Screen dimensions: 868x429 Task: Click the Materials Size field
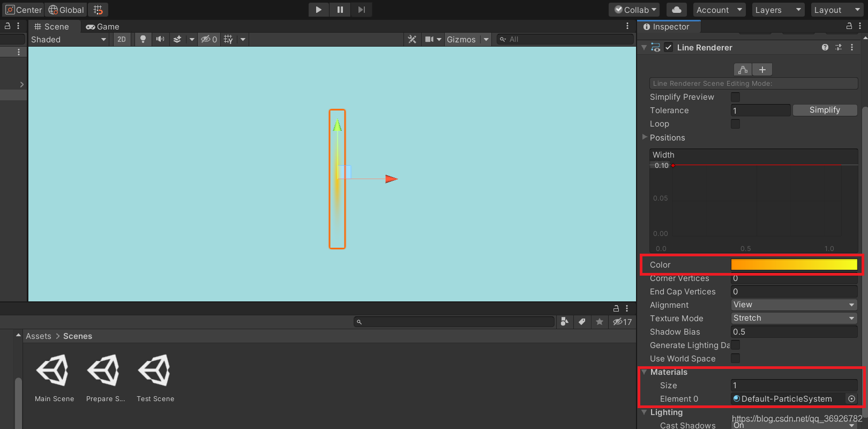click(x=794, y=386)
